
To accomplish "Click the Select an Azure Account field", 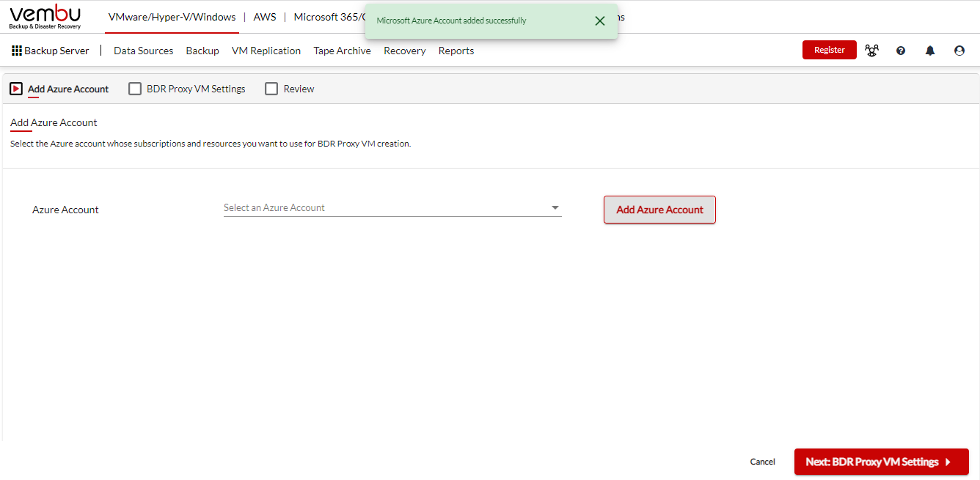I will 392,208.
